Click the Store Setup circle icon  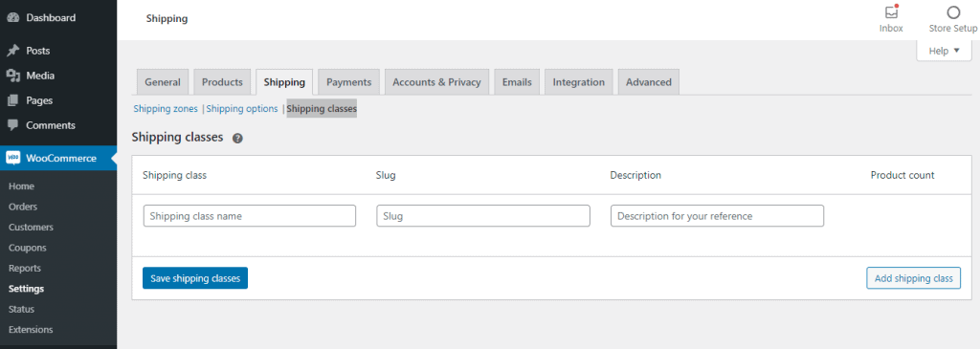[953, 12]
